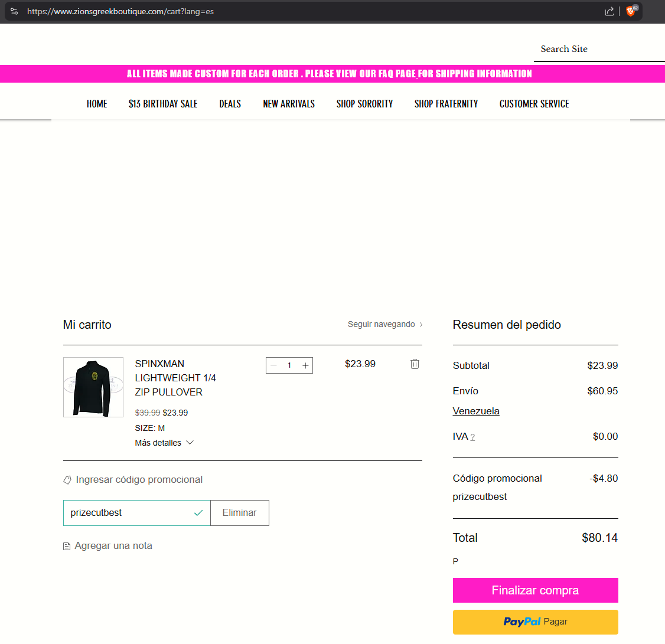Open the DEALS menu item

(230, 104)
